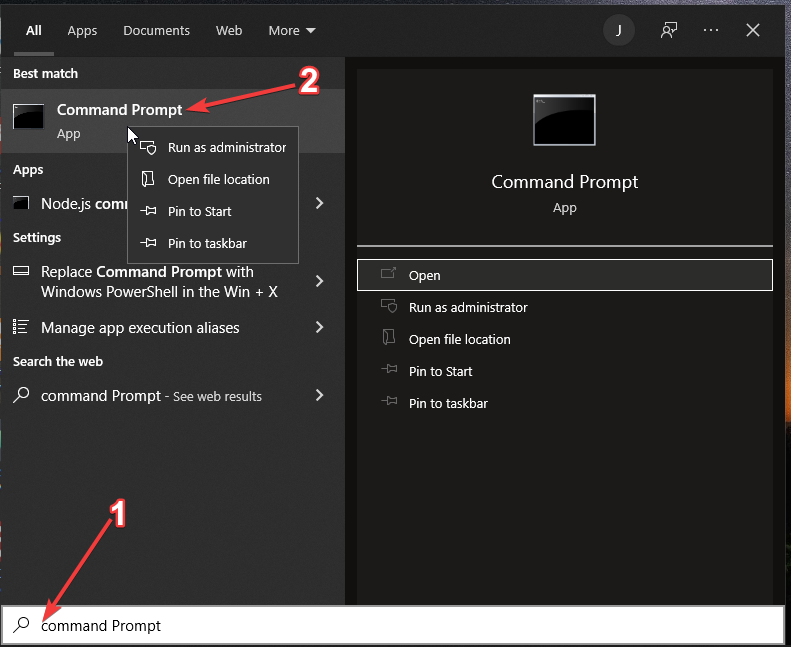Screen dimensions: 791x647
Task: Open the feedback icon in the header
Action: [x=669, y=30]
